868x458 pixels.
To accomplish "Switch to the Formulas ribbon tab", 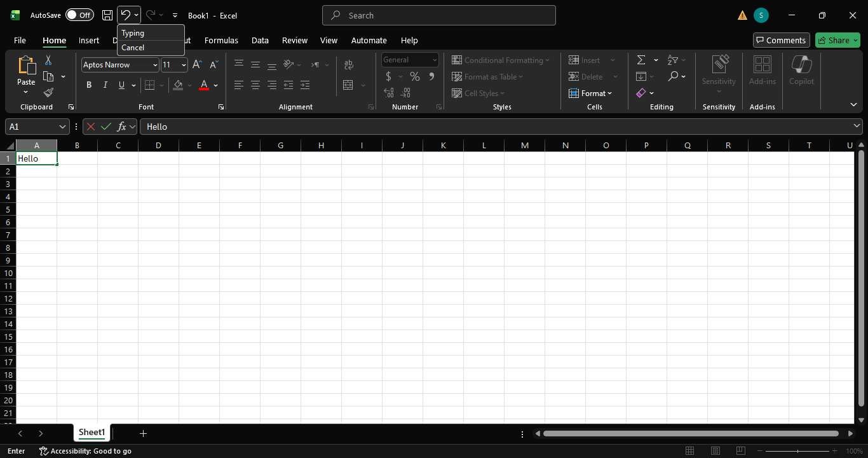I will 221,40.
